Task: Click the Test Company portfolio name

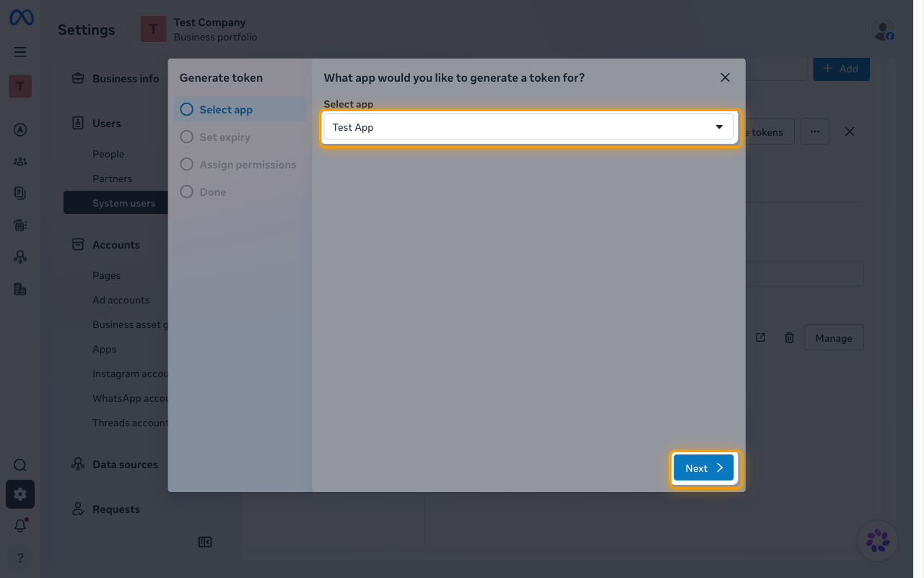Action: pyautogui.click(x=209, y=22)
